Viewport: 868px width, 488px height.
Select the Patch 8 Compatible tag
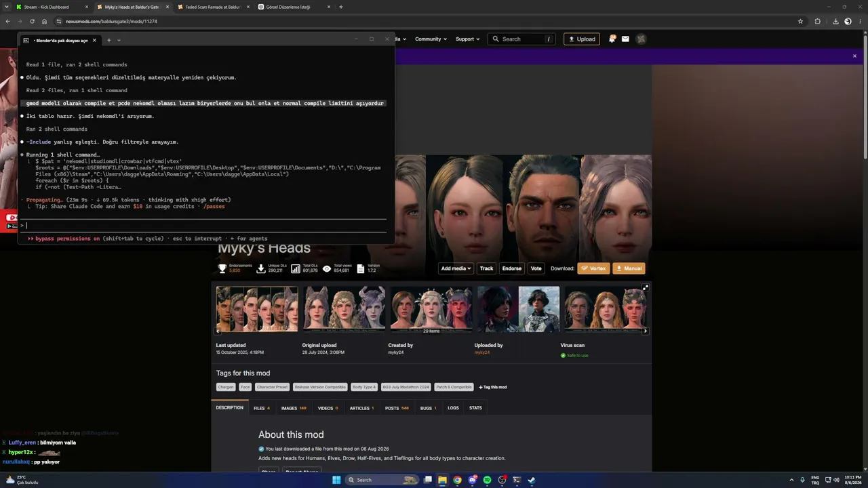[454, 387]
